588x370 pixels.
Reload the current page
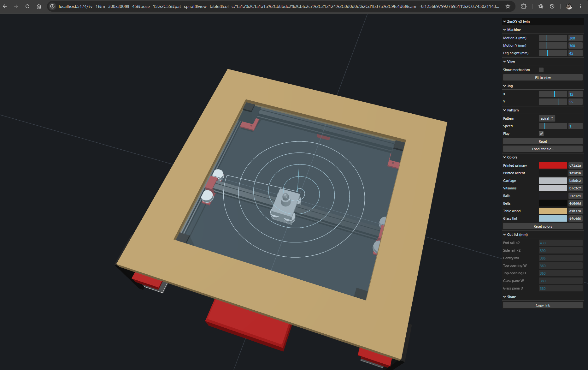[x=27, y=6]
